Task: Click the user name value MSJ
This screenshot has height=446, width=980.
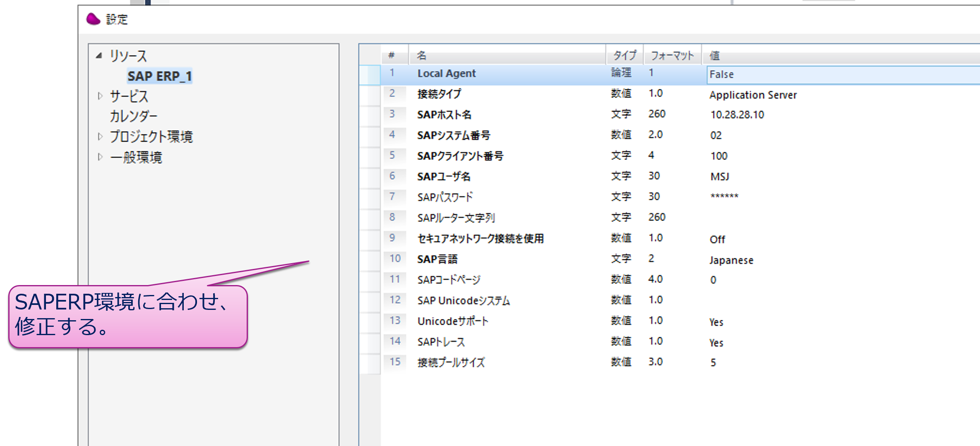Action: pos(720,177)
